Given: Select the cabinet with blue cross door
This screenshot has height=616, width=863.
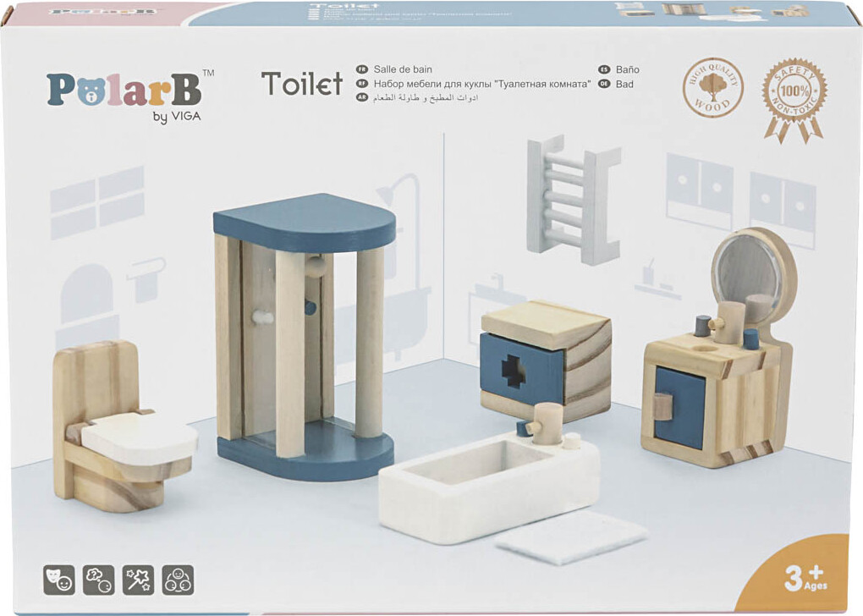Looking at the screenshot, I should pyautogui.click(x=544, y=360).
